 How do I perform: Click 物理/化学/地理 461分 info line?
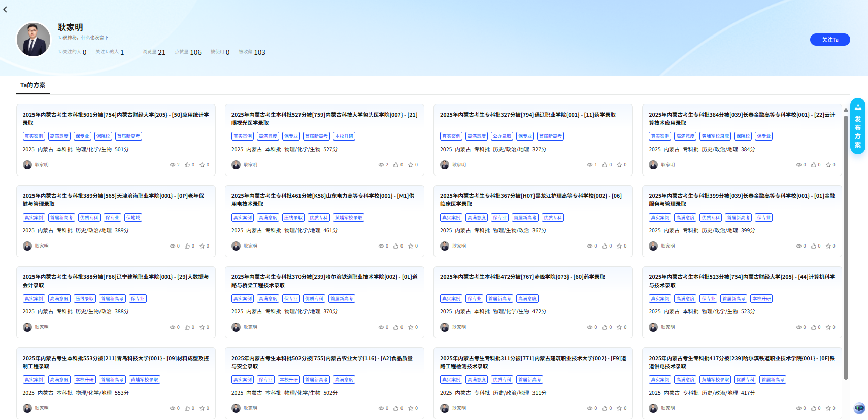[284, 231]
